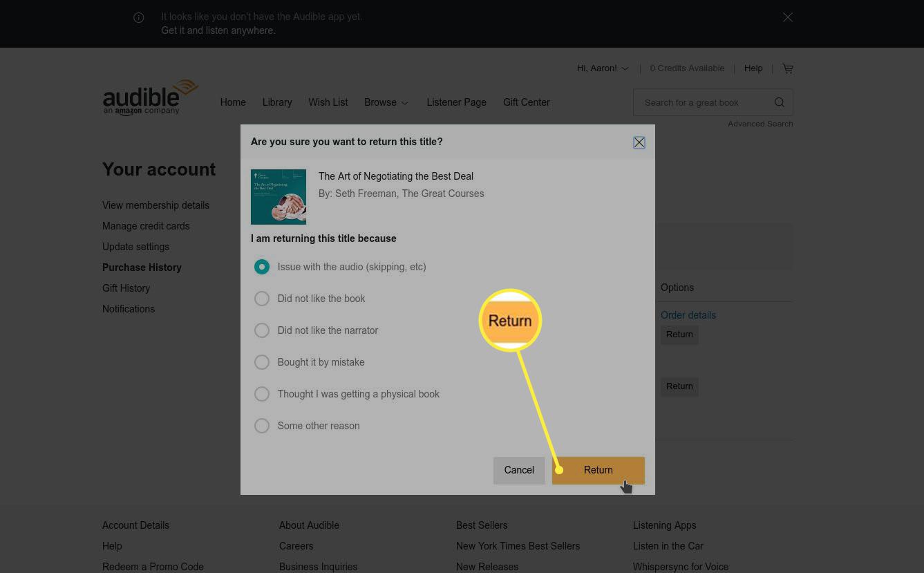Viewport: 924px width, 573px height.
Task: Confirm with the orange Return button
Action: pos(598,470)
